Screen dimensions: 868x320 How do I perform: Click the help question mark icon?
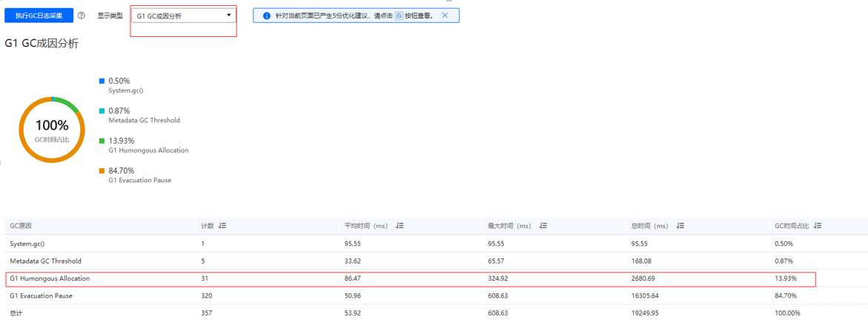click(81, 16)
